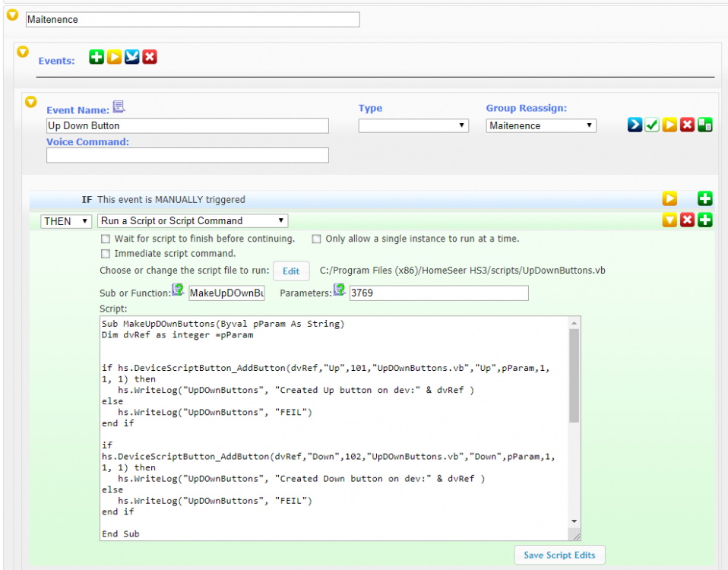Click green checkmark icon in event header
Screen dimensions: 728x570
coord(652,125)
